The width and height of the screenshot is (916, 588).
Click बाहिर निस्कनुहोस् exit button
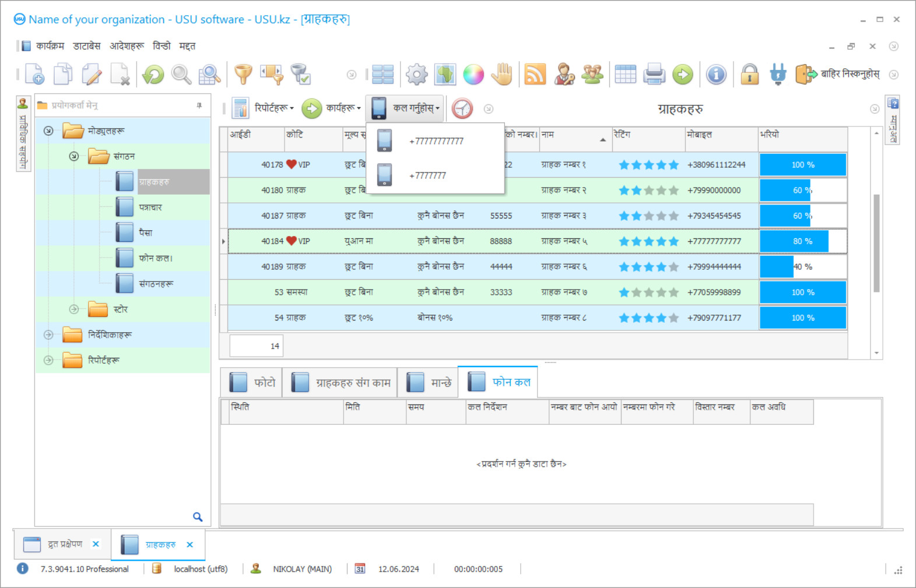pyautogui.click(x=837, y=74)
